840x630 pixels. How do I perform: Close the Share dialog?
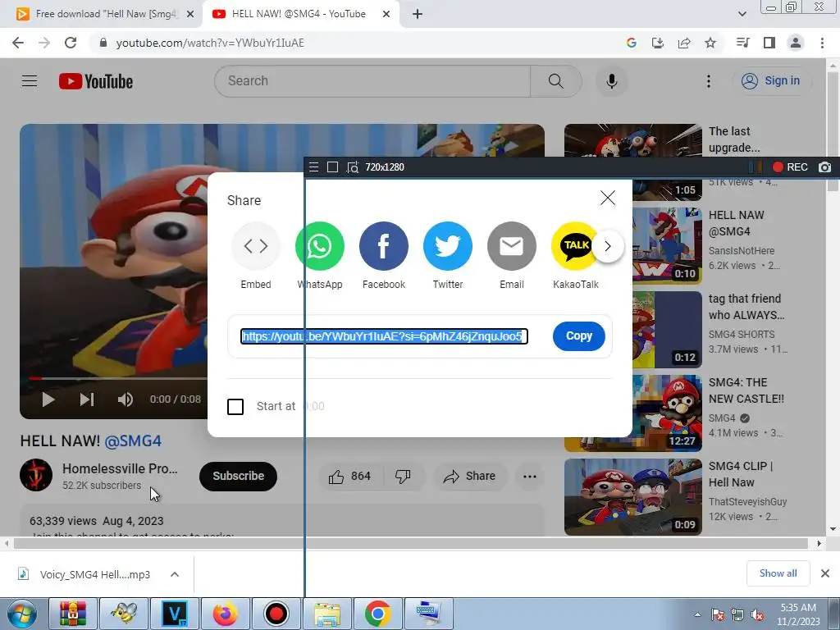608,198
